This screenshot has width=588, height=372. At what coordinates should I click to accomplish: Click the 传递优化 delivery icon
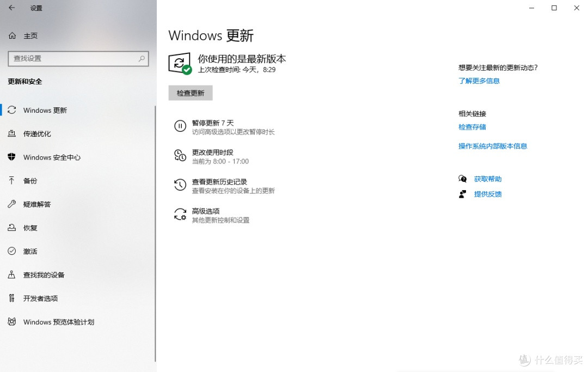pyautogui.click(x=12, y=133)
